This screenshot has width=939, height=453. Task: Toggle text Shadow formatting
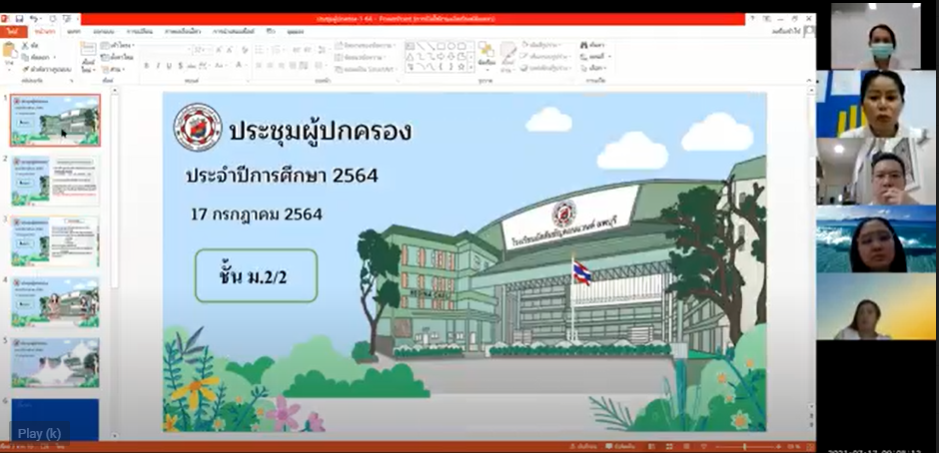pyautogui.click(x=181, y=65)
